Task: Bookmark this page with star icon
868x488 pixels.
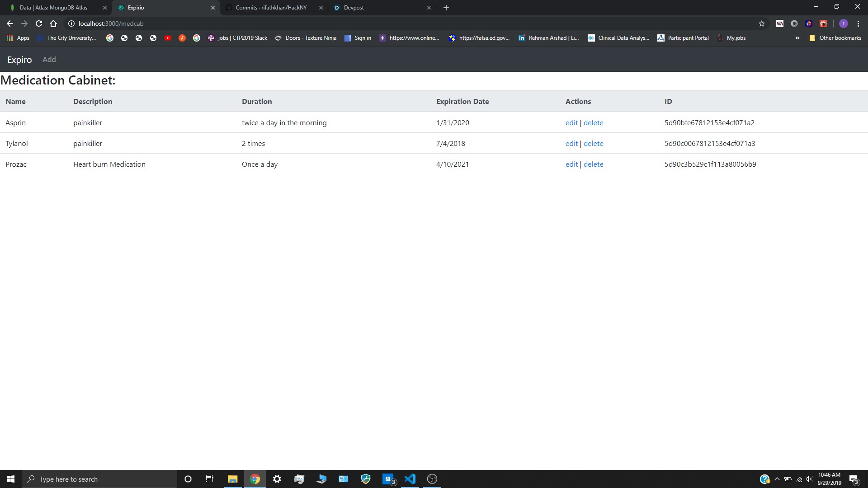Action: tap(762, 23)
